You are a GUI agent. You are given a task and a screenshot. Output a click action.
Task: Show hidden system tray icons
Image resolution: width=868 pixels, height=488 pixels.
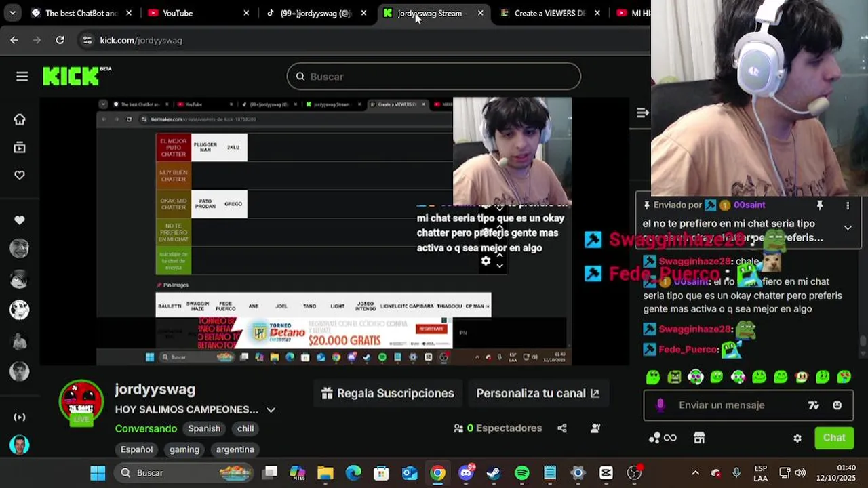[695, 472]
